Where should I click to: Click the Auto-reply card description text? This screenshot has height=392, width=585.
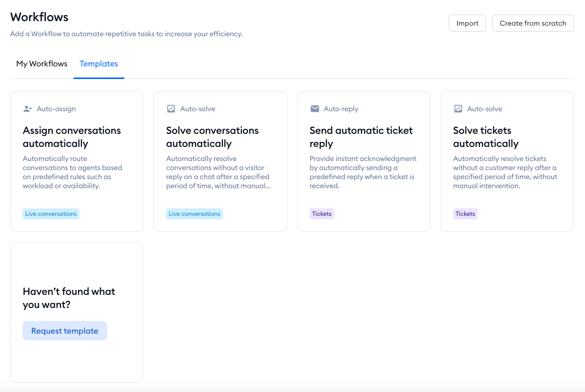point(363,172)
